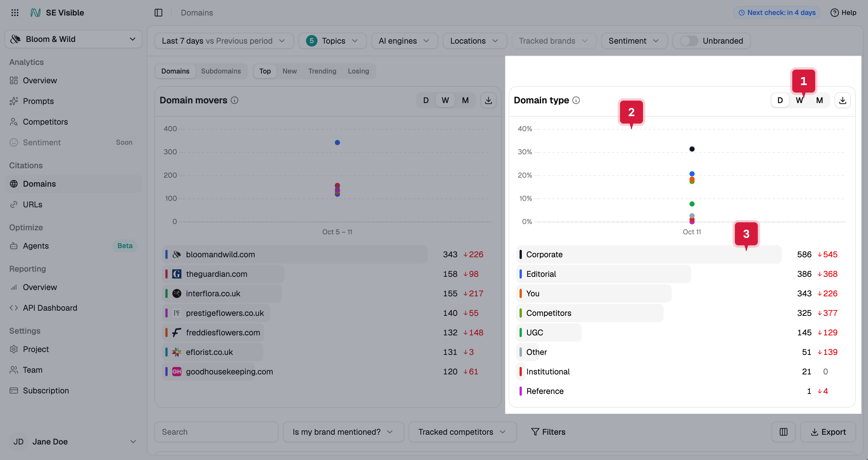Go to Competitors in the sidebar
The width and height of the screenshot is (868, 460).
45,122
